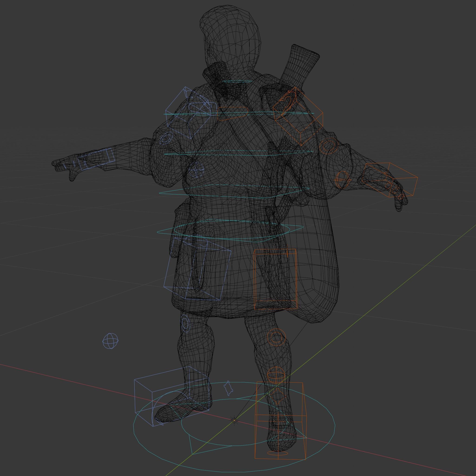Select the teal hip ring control
Viewport: 476px width, 476px height.
pyautogui.click(x=230, y=230)
